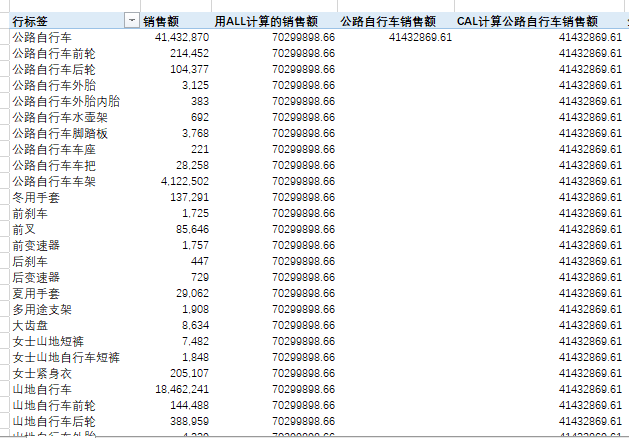The height and width of the screenshot is (438, 629).
Task: Select the sales value 1,725
Action: coord(195,213)
